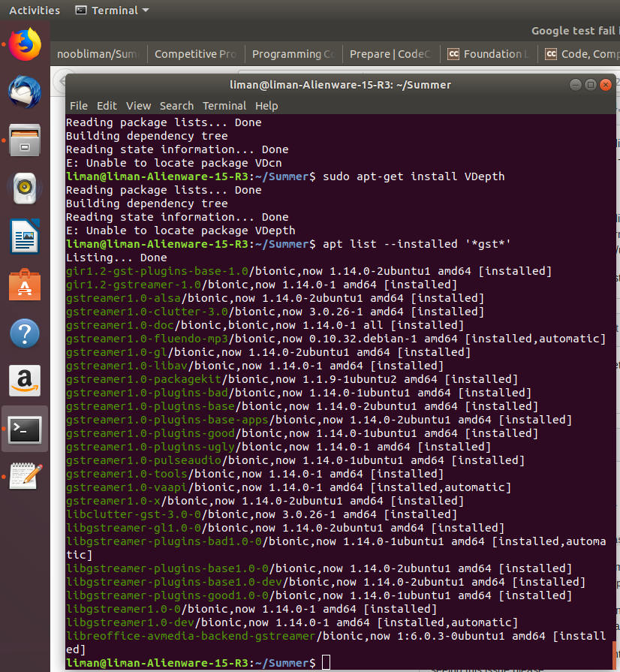Click the text gstreamer1.0-plugins-ugly
620x672 pixels.
pos(150,447)
